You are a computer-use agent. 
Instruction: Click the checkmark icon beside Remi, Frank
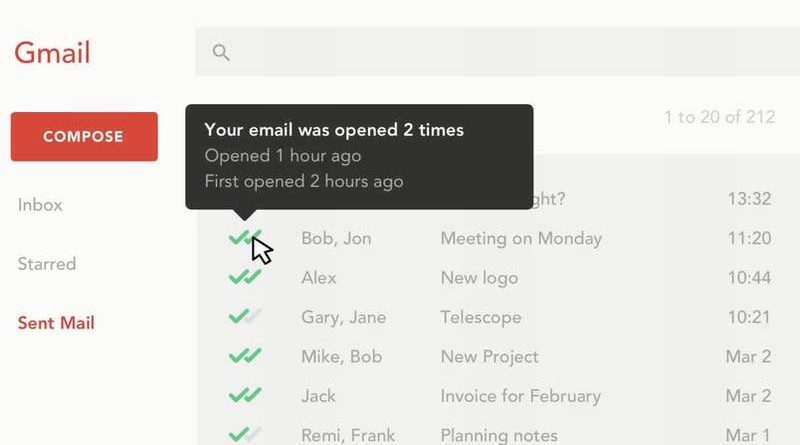coord(245,434)
